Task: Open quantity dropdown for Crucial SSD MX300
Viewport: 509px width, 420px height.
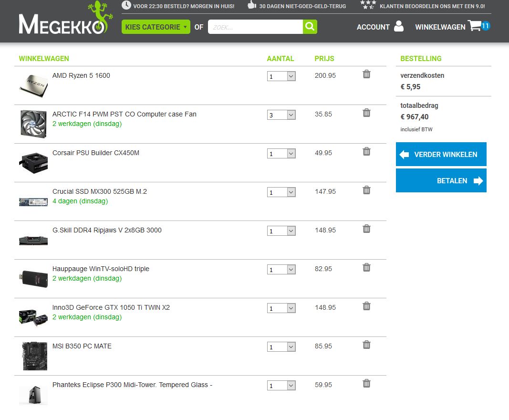Action: [x=281, y=192]
